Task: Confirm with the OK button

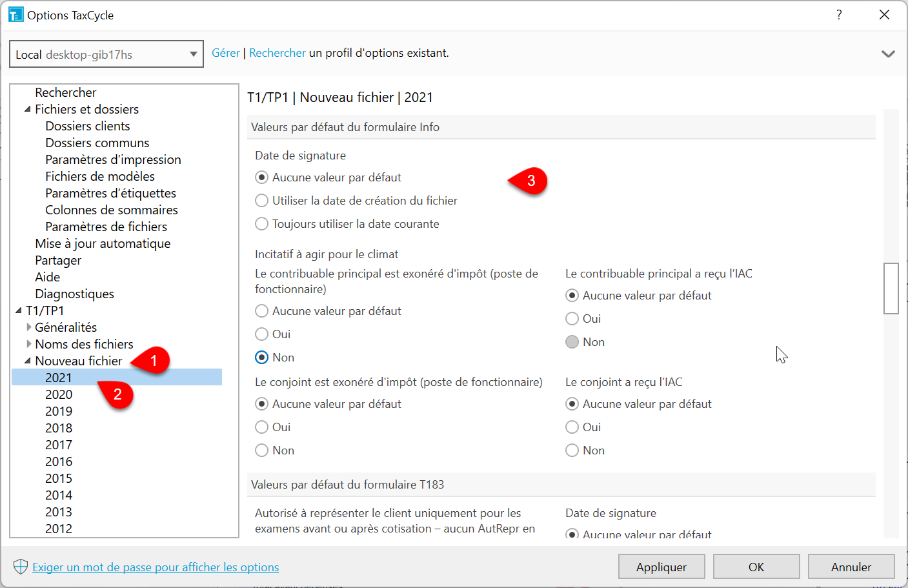Action: click(756, 567)
